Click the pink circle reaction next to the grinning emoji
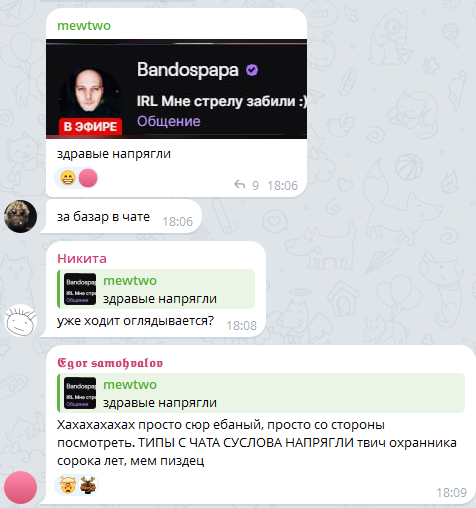This screenshot has height=508, width=476. click(x=88, y=178)
